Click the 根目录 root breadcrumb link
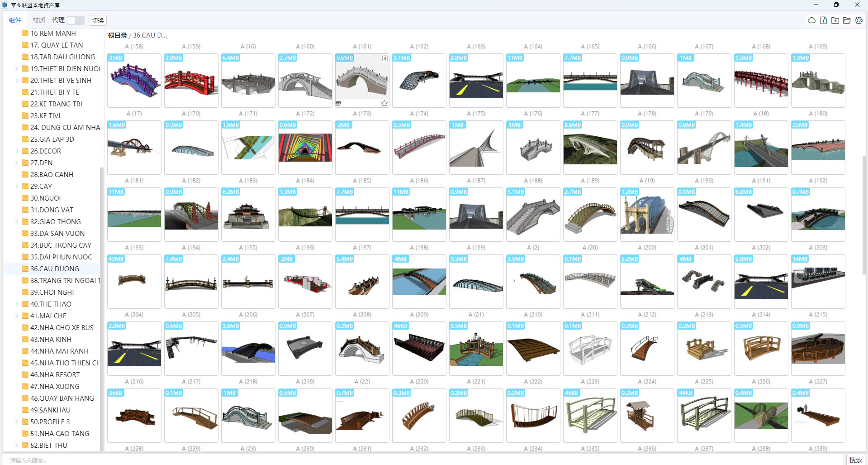868x465 pixels. point(117,35)
